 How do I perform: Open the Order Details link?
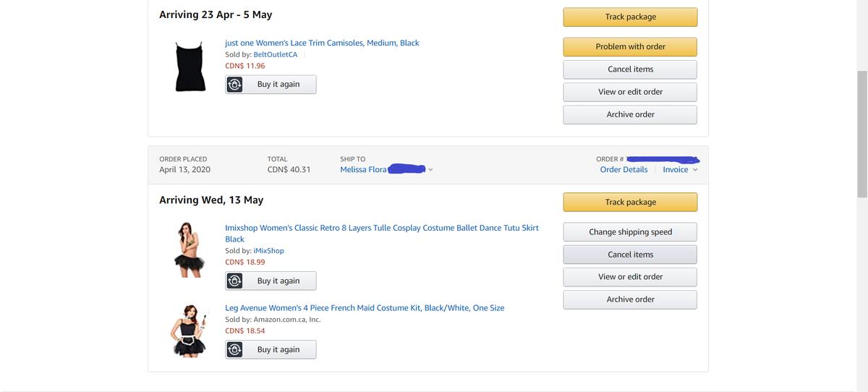pos(624,170)
